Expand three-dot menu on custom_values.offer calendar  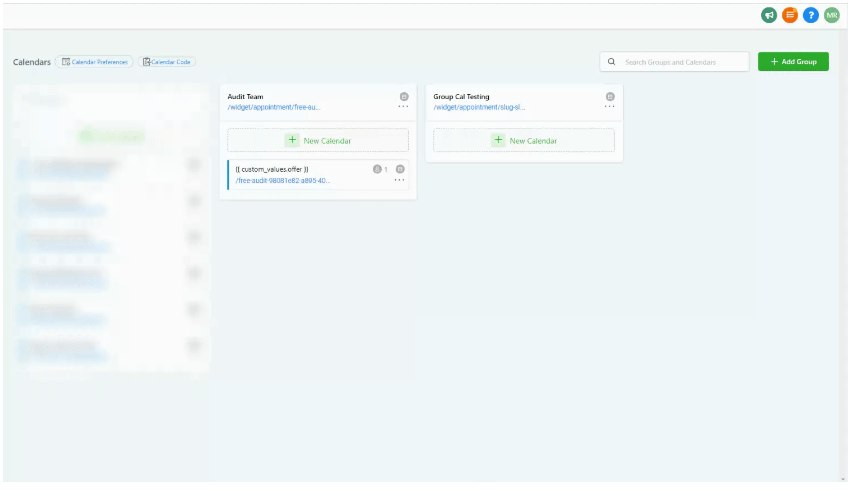pos(399,180)
